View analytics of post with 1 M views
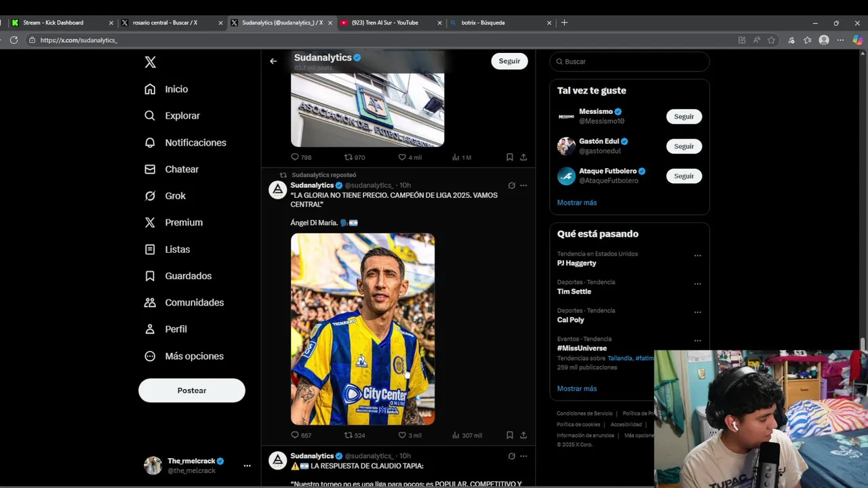 462,157
